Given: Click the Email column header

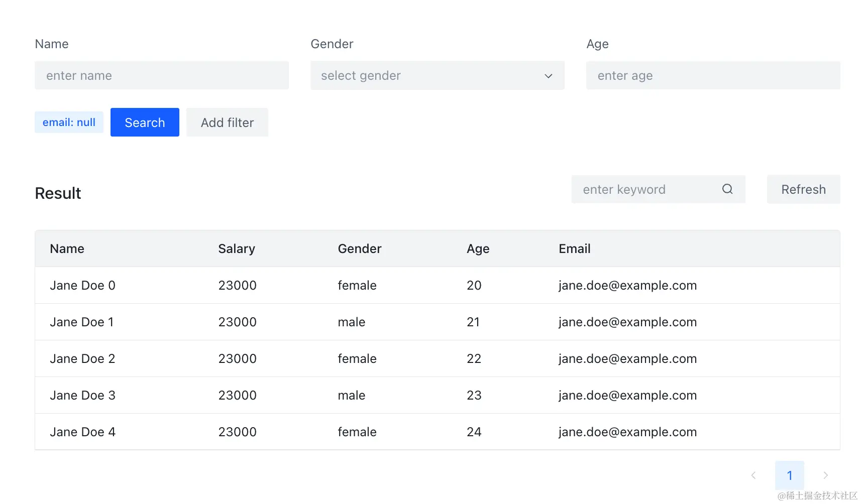Looking at the screenshot, I should [x=574, y=249].
